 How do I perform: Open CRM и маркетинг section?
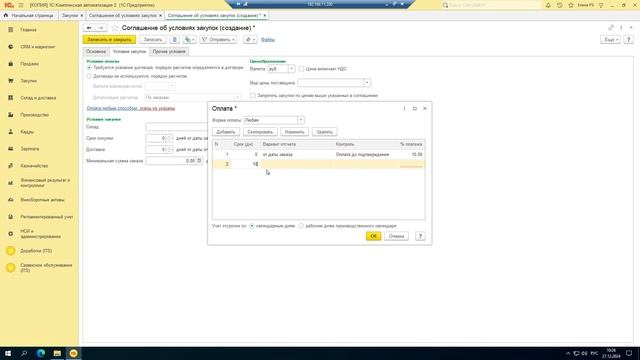click(x=38, y=47)
